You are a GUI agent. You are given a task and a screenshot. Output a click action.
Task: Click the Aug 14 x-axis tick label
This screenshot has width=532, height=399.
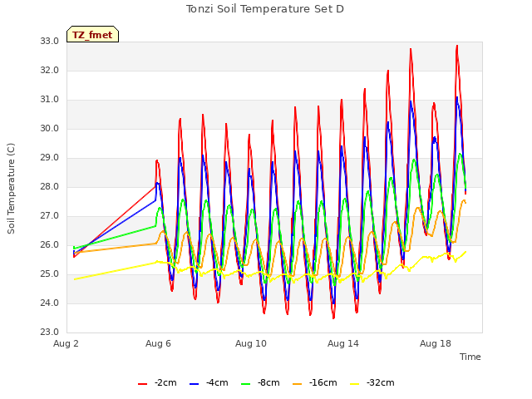[343, 343]
